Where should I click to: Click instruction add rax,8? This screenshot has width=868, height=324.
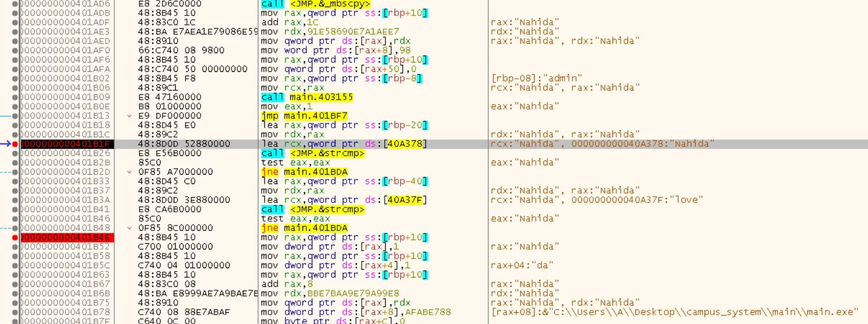coord(287,284)
